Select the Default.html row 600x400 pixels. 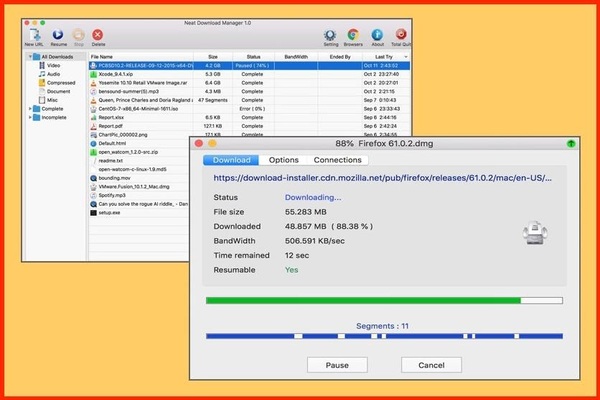139,144
